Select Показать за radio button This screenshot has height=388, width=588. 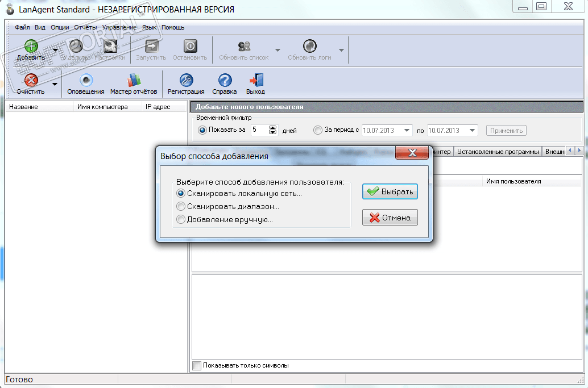coord(202,130)
